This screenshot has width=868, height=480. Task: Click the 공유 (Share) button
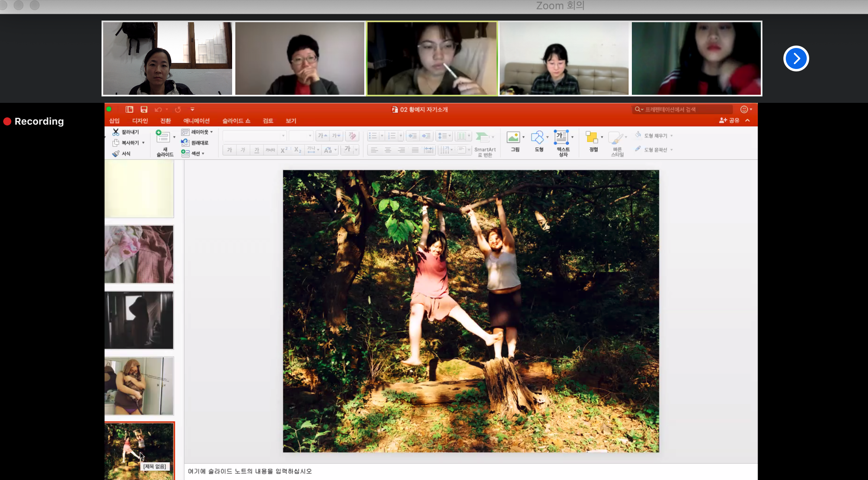coord(729,121)
